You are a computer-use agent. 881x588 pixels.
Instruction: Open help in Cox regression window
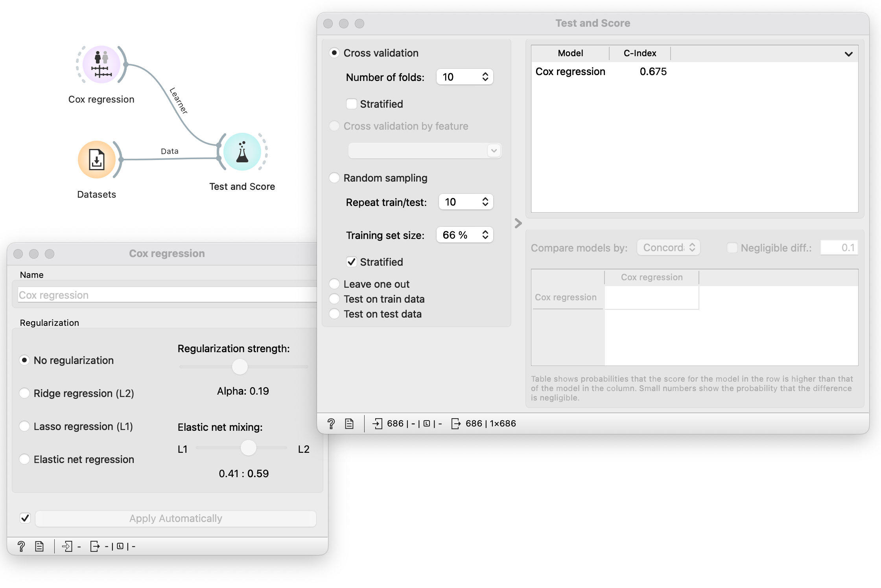21,546
